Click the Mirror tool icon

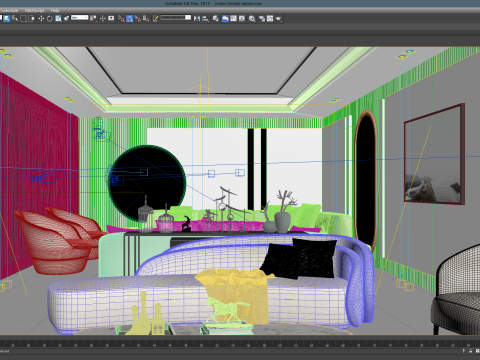click(x=197, y=18)
